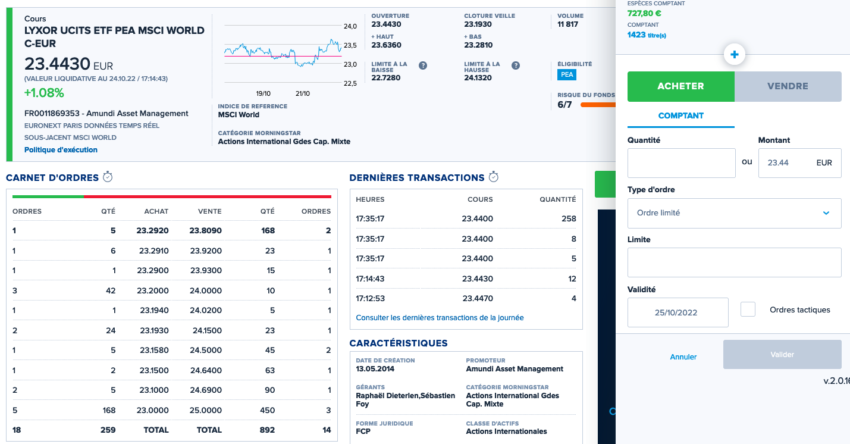
Task: Tick the Ordres tactiques checkbox
Action: coord(748,309)
